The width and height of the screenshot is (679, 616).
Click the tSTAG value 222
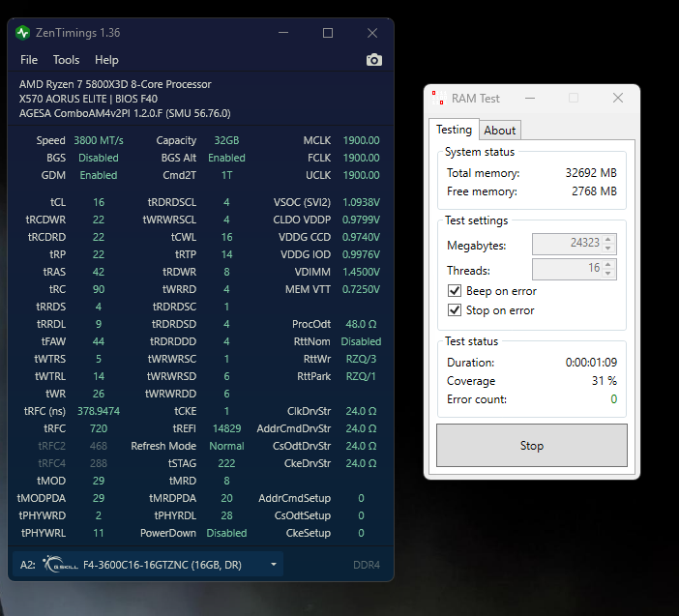(226, 463)
